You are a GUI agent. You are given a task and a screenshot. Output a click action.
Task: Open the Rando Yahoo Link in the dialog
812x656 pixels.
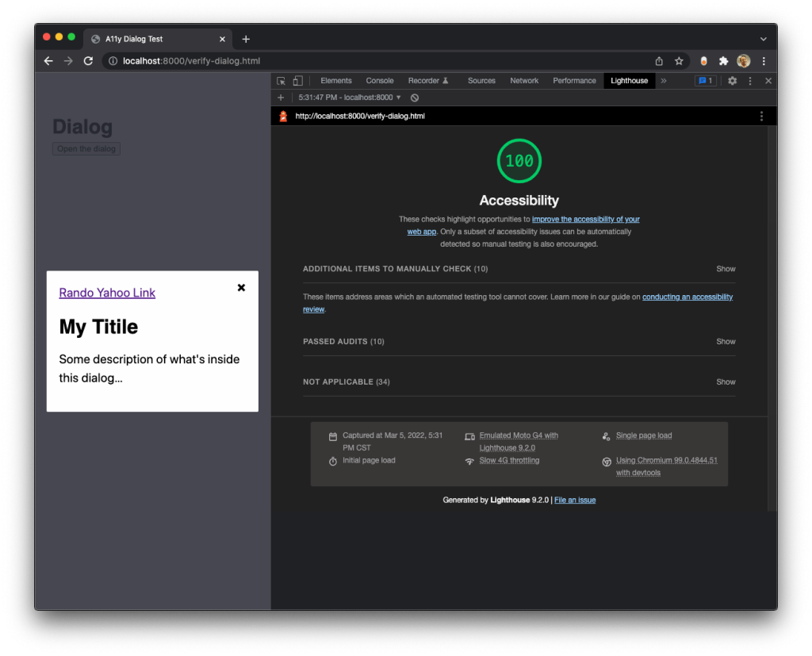coord(107,293)
